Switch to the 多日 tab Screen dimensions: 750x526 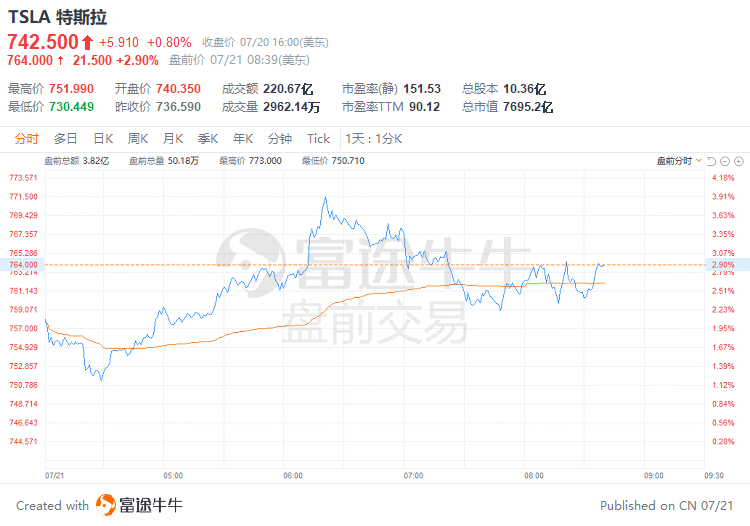coord(66,139)
